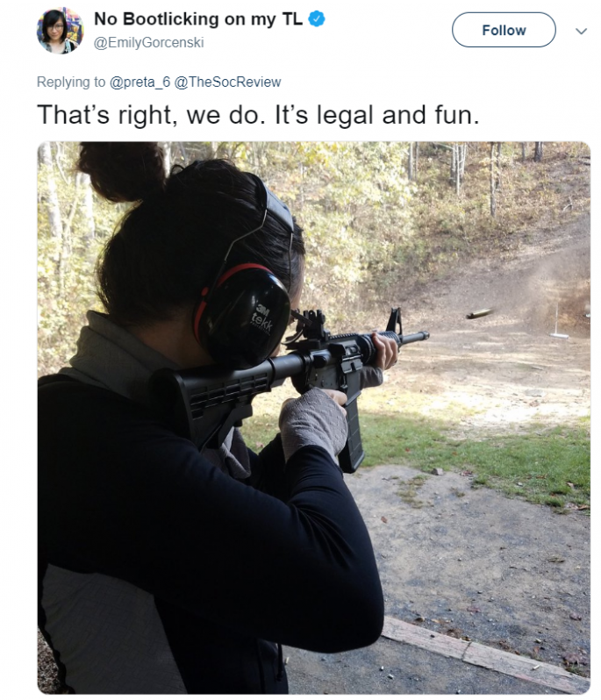The height and width of the screenshot is (700, 601).
Task: Open the No Bootlicking on my TL profile name
Action: pyautogui.click(x=198, y=19)
